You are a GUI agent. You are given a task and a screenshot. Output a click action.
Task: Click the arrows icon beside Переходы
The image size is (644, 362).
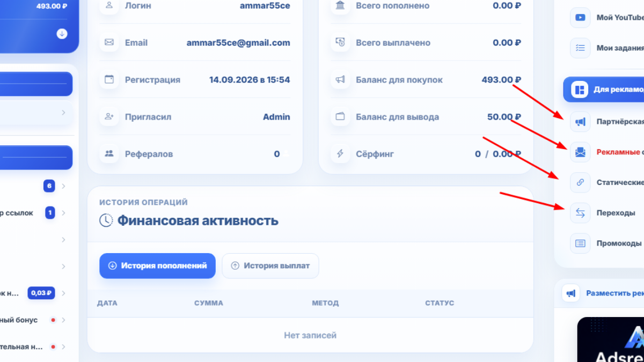(x=580, y=213)
